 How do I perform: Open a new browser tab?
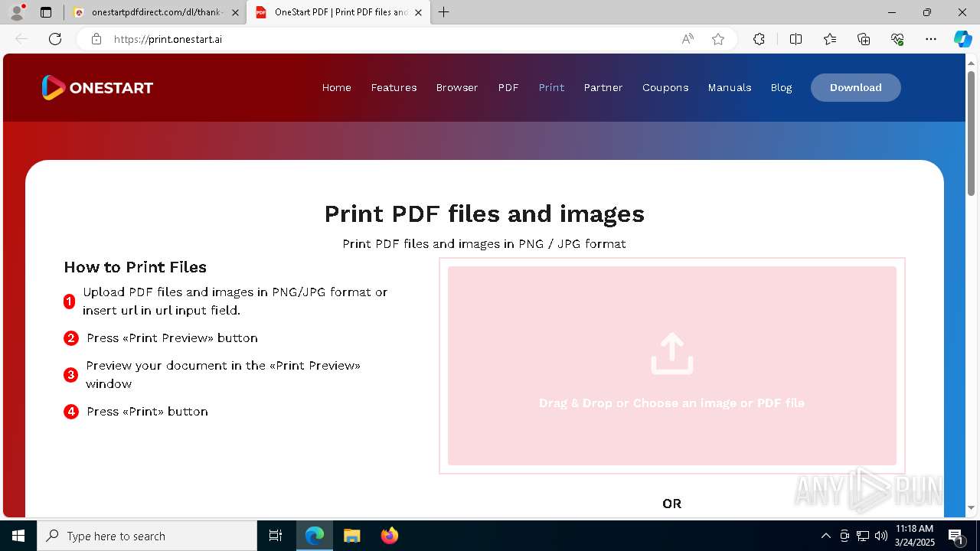(444, 12)
